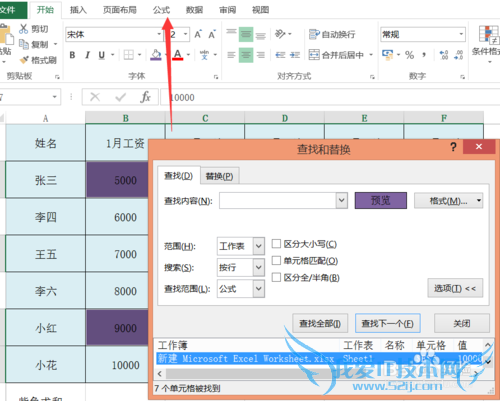
Task: Click the 查找内容 input field
Action: click(278, 200)
